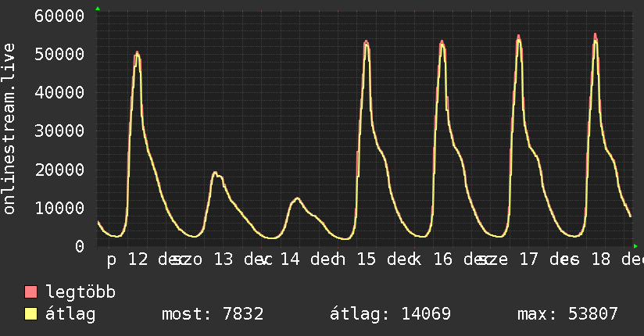Click the 18 dec x-axis date label

(617, 259)
